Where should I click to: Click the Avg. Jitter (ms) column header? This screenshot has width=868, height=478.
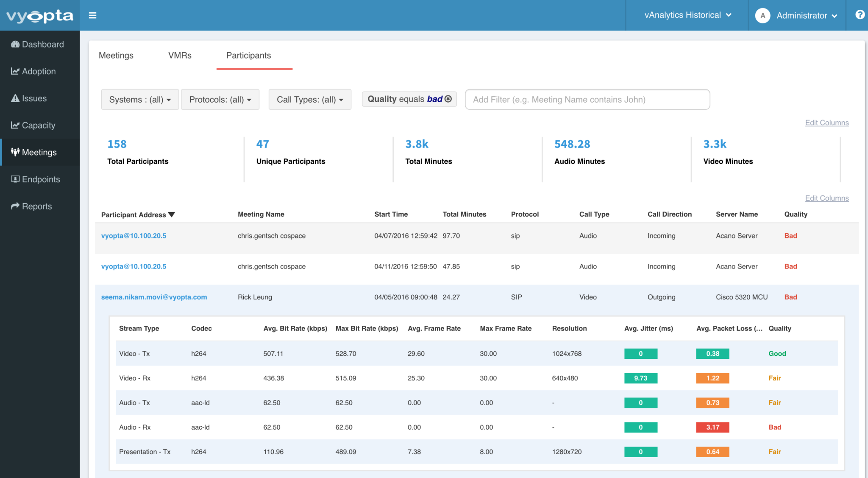[x=648, y=329]
